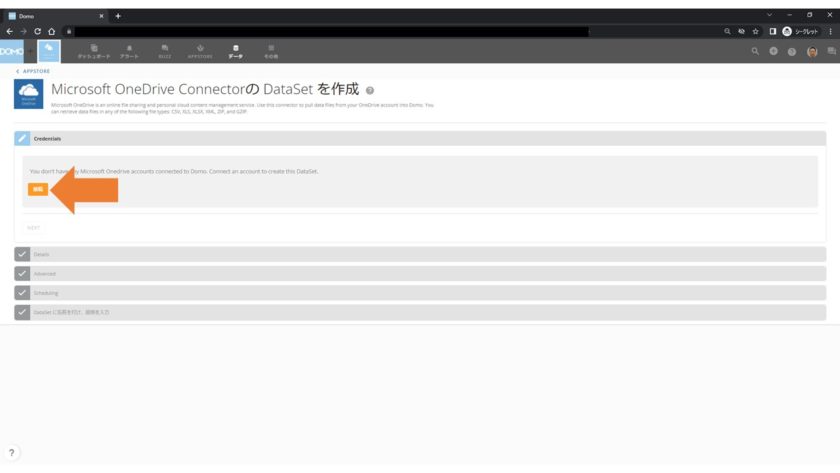Click the address bar URL field
Image resolution: width=840 pixels, height=473 pixels.
click(x=331, y=32)
